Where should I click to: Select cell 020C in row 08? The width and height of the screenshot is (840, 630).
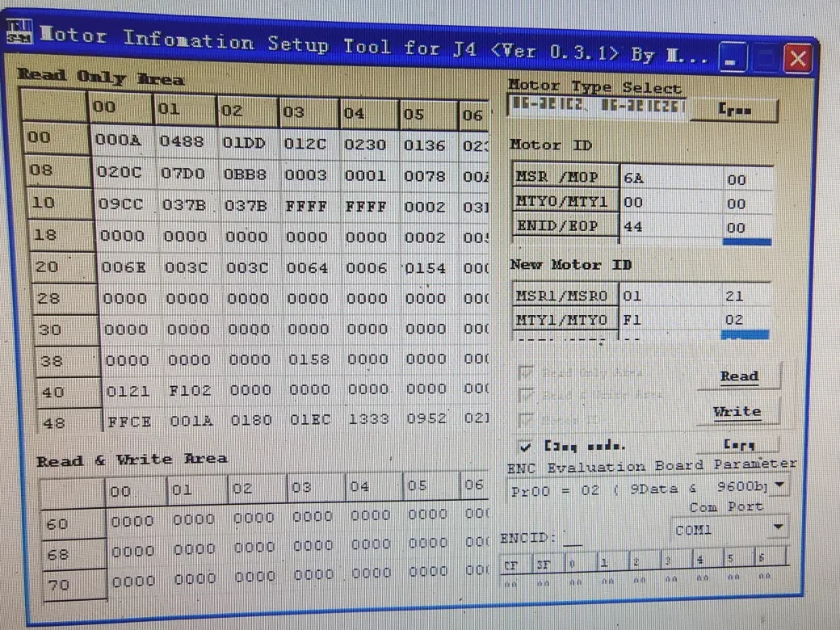pos(124,173)
